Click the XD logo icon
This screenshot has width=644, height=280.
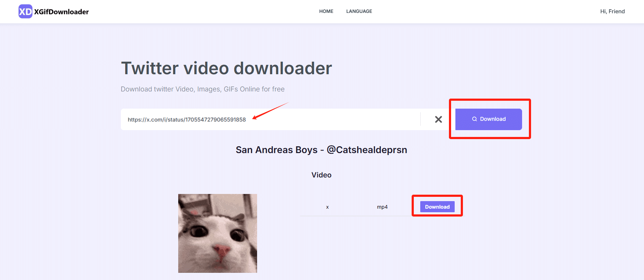(x=25, y=11)
